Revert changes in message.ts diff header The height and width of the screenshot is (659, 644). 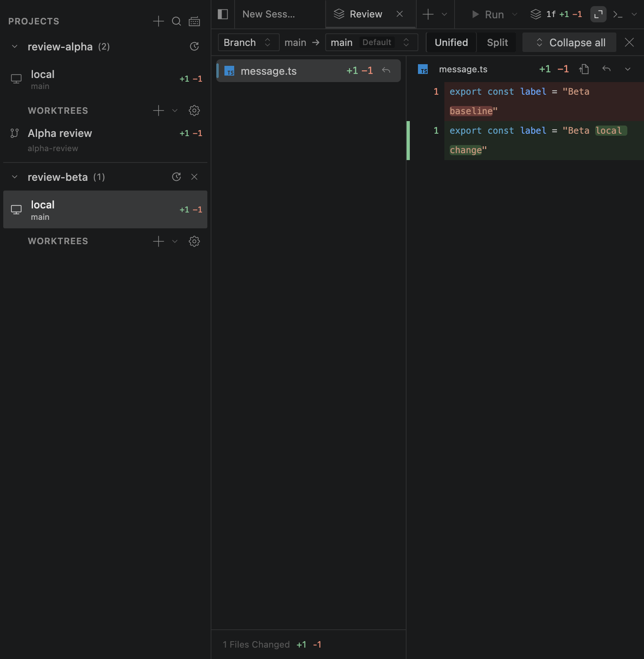pyautogui.click(x=607, y=69)
